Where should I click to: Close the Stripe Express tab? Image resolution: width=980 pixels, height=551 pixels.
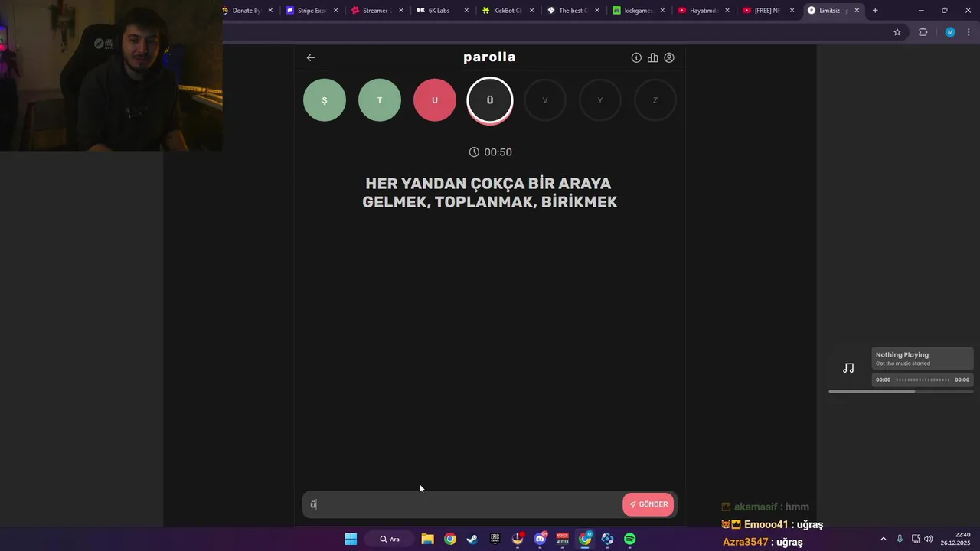pyautogui.click(x=335, y=11)
